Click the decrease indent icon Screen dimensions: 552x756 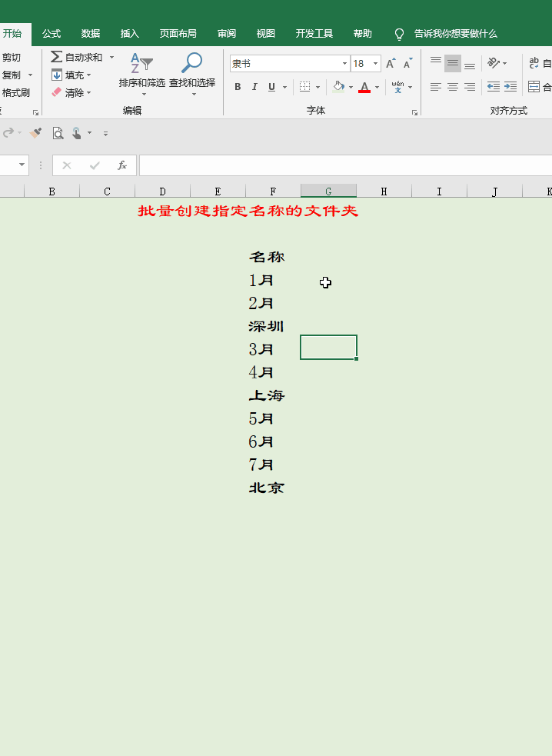pos(493,87)
